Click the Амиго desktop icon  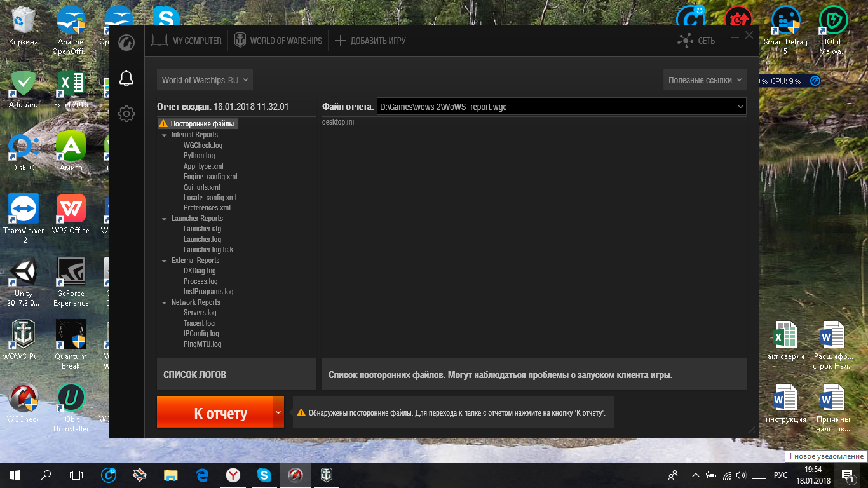tap(71, 152)
